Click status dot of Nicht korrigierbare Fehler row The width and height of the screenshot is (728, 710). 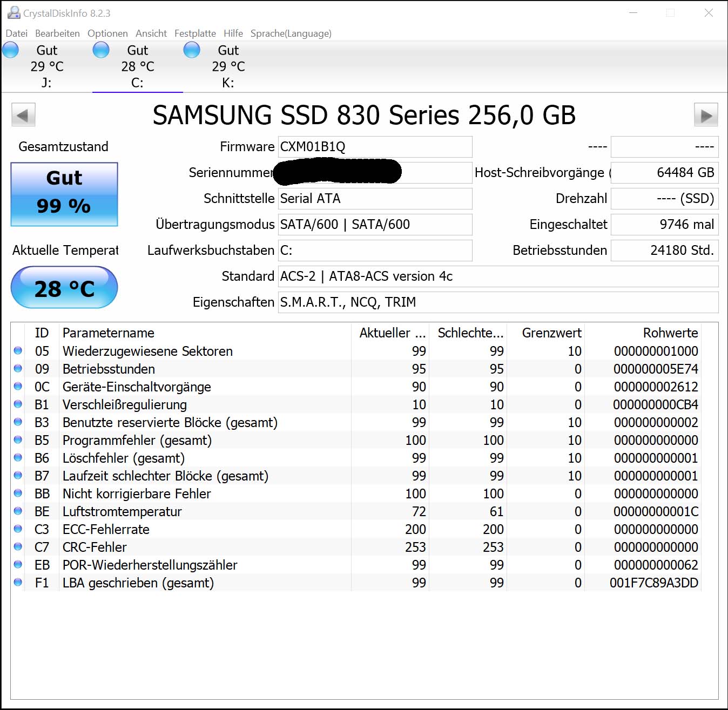tap(18, 493)
